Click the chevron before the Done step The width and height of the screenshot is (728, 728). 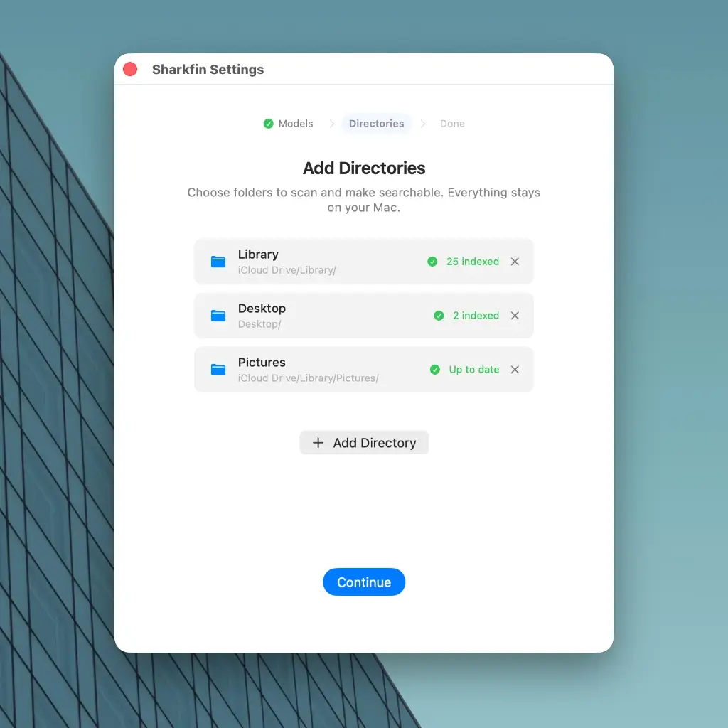(422, 123)
